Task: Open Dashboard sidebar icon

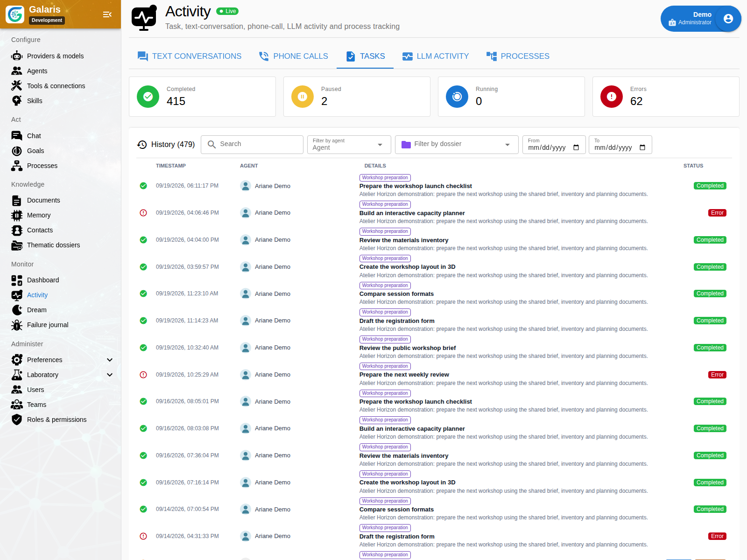Action: coord(17,280)
